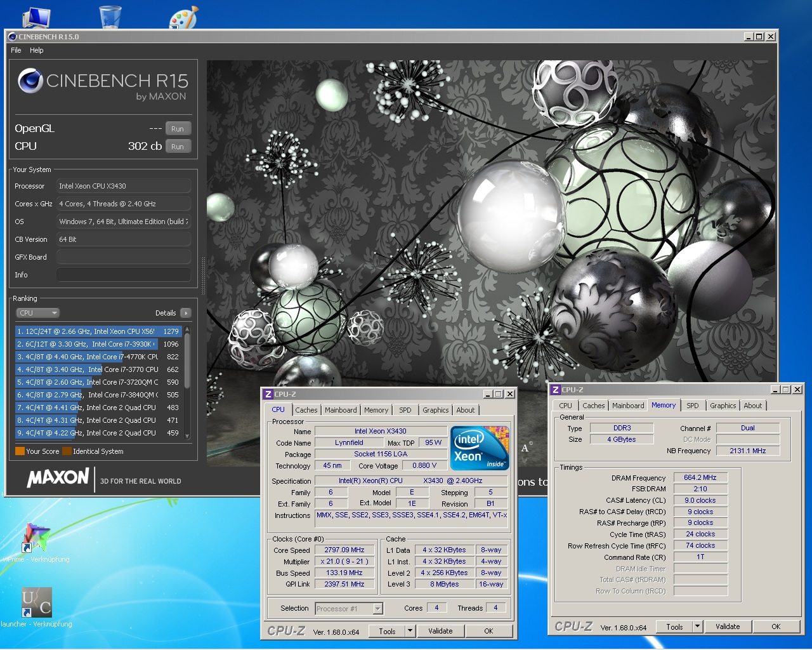
Task: Click the Intel Xeon inside logo
Action: point(480,448)
